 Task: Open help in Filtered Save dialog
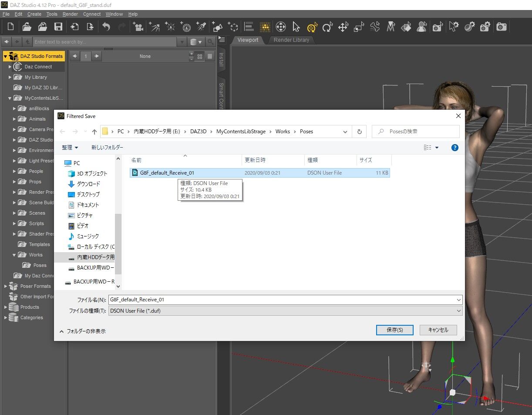click(x=455, y=148)
